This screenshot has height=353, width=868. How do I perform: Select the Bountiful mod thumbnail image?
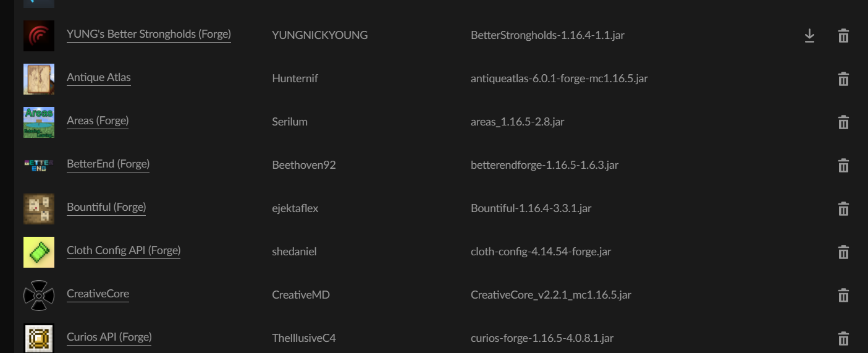click(x=39, y=209)
